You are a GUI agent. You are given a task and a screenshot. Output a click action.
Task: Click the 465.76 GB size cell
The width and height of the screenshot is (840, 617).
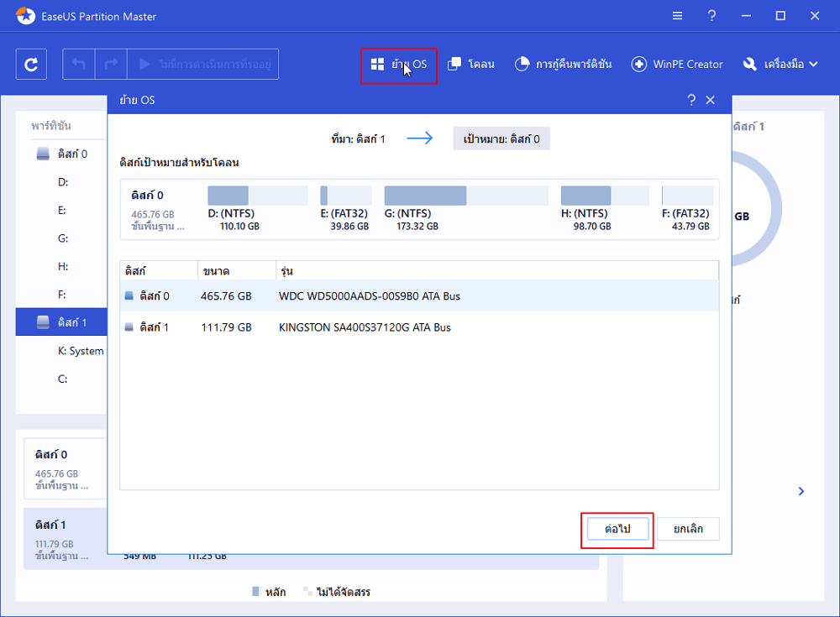pyautogui.click(x=226, y=296)
